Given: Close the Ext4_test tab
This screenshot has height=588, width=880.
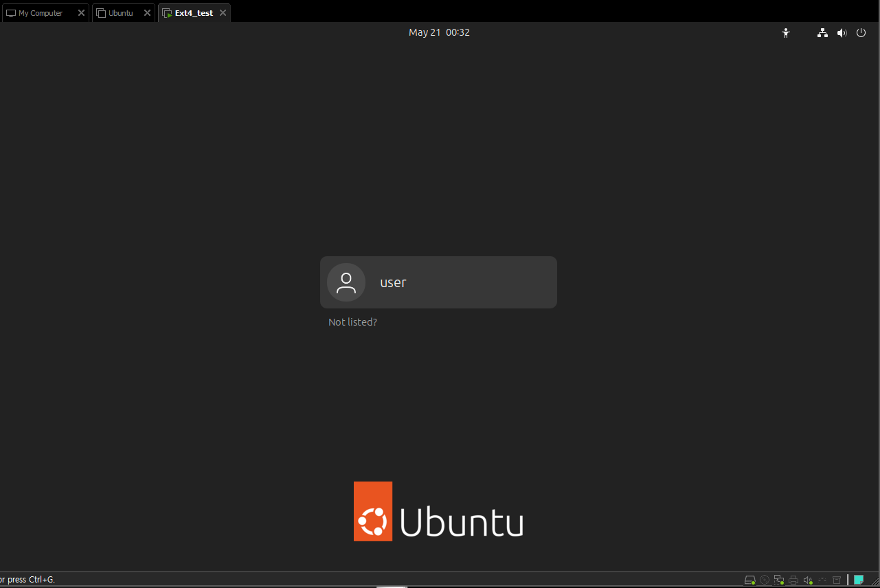Looking at the screenshot, I should point(223,13).
